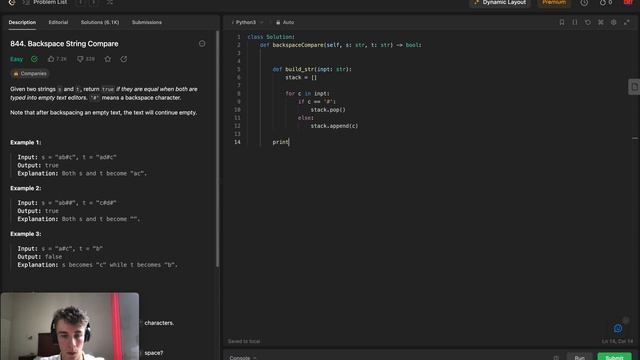
Task: Add problem to favorites with star icon
Action: coord(107,59)
